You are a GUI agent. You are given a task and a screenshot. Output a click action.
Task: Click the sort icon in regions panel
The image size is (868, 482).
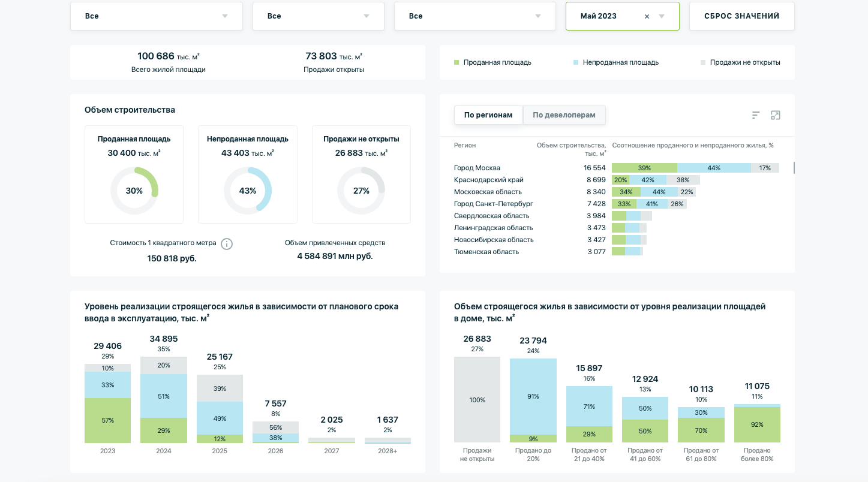click(756, 115)
